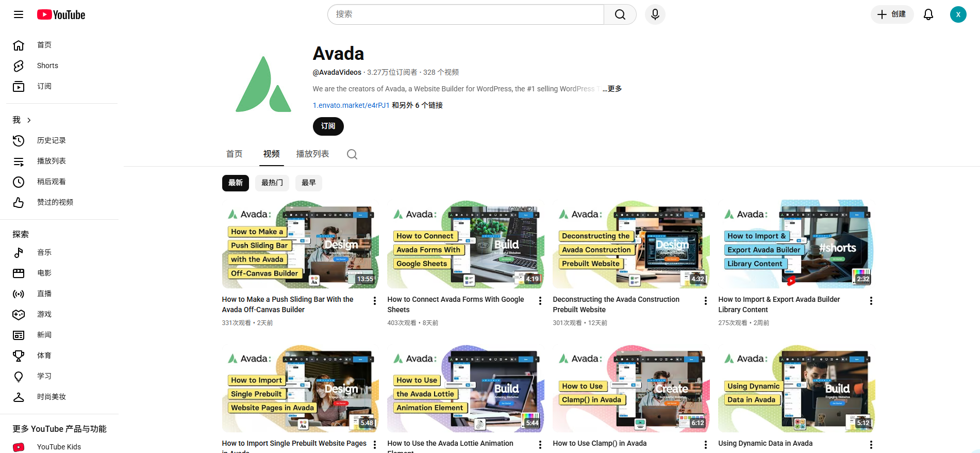The image size is (980, 453).
Task: Open the 首页 home sidebar icon
Action: point(19,45)
